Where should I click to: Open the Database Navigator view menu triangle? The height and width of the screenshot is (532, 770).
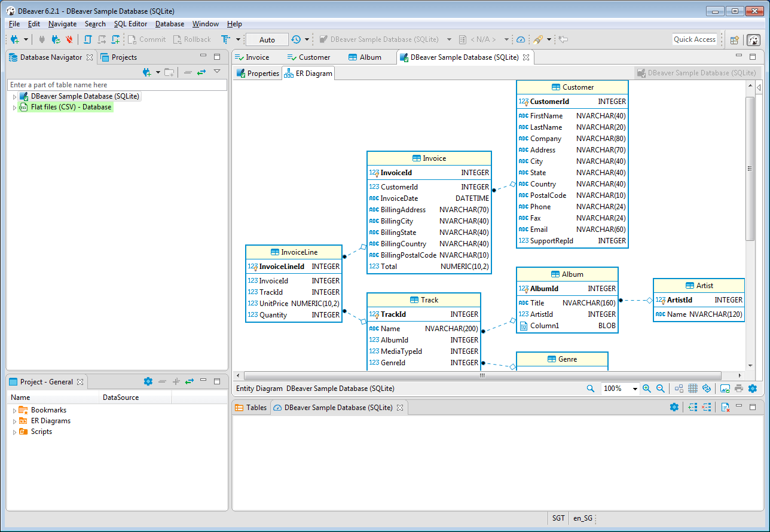pyautogui.click(x=217, y=72)
